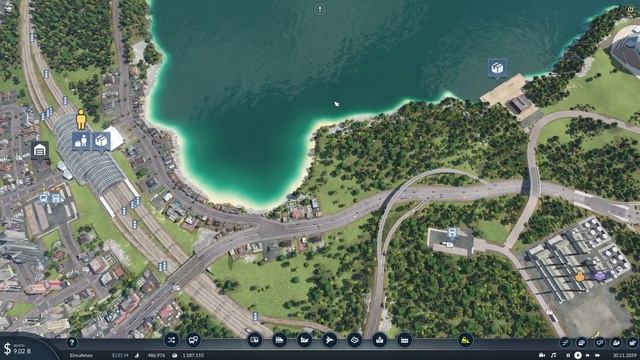Open the air transport plane menu
The height and width of the screenshot is (360, 640).
(329, 340)
